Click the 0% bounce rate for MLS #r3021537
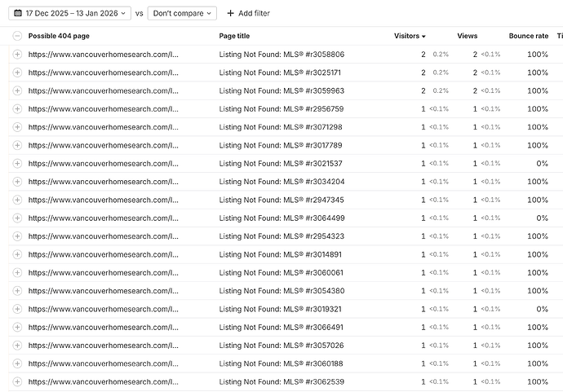The height and width of the screenshot is (392, 563). click(542, 164)
